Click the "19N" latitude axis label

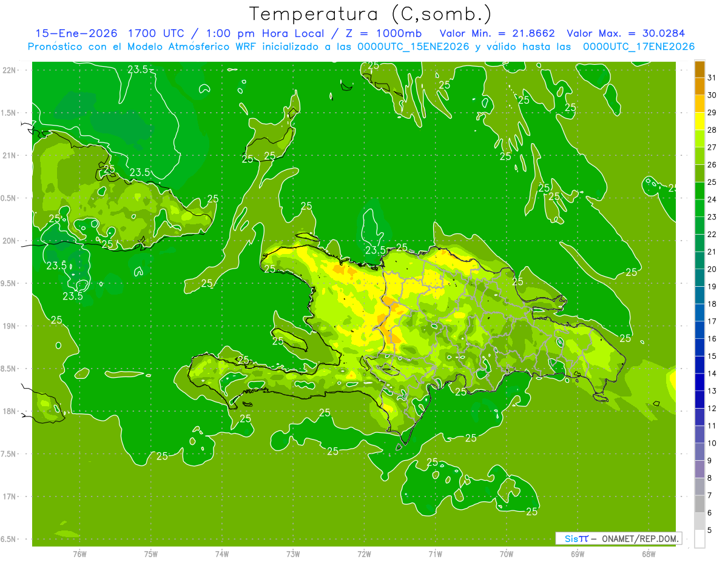click(x=8, y=326)
